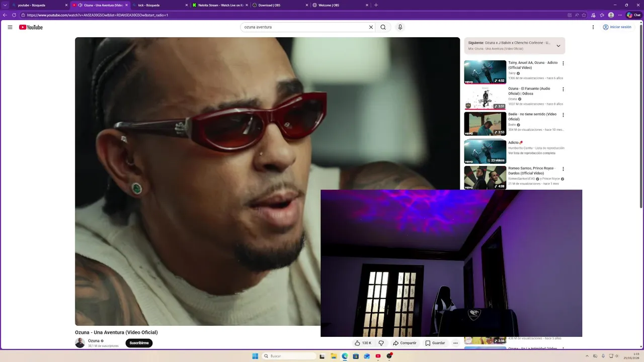The image size is (644, 362).
Task: Click the taskbar Buscar search box
Action: tap(289, 356)
